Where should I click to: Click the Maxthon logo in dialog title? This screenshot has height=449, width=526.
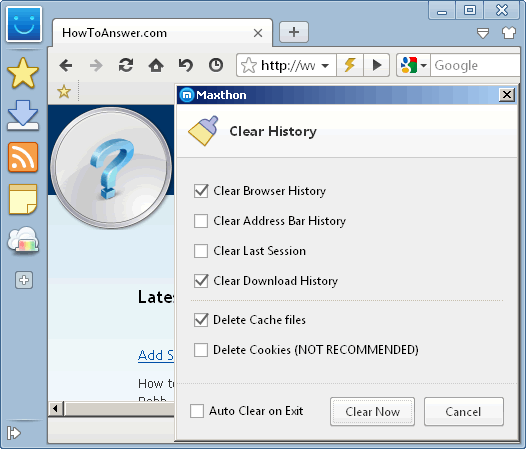tap(187, 95)
